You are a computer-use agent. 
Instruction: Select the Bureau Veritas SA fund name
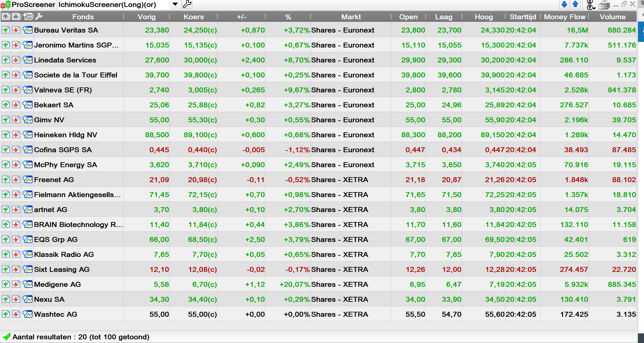(x=66, y=30)
